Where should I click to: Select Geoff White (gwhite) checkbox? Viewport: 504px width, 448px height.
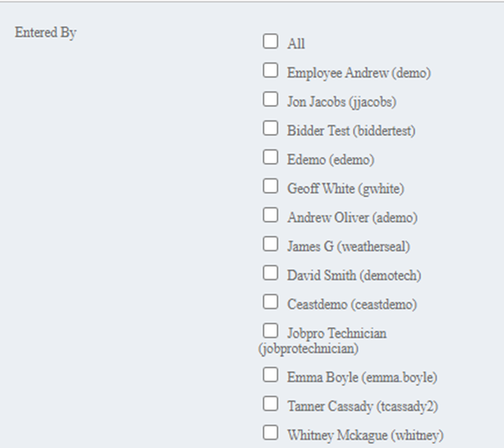[x=271, y=186]
